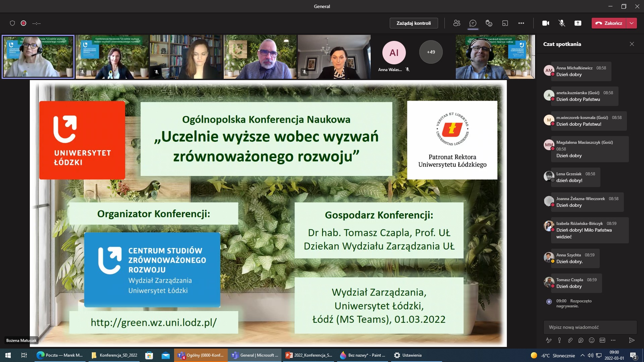Switch to Bez nazwy Paint 3D window
Screen dimensions: 644x362
[x=363, y=355]
